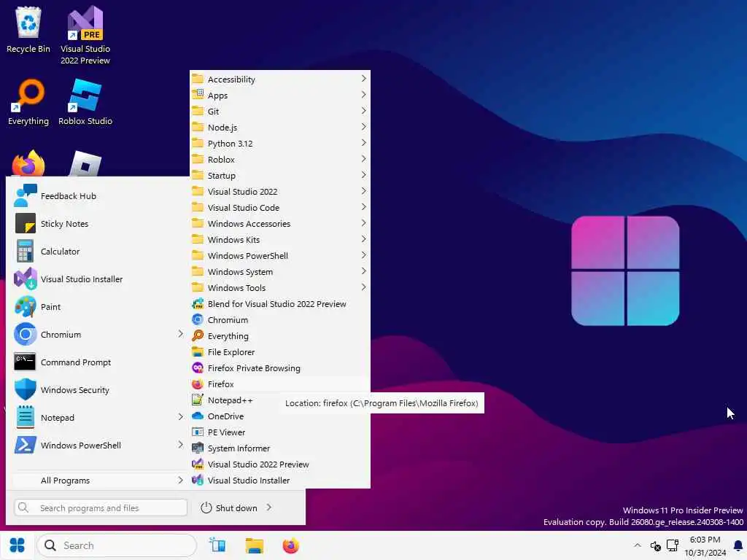Select Visual Studio 2022 Preview desktop shortcut
747x560 pixels.
pos(85,36)
